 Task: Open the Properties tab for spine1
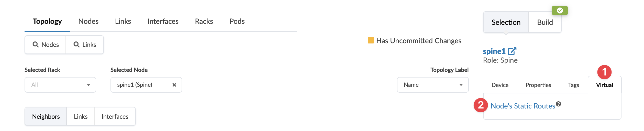coord(538,85)
